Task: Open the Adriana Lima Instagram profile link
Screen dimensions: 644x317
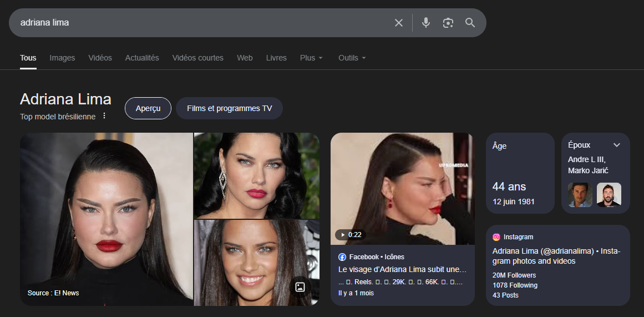Action: (556, 255)
